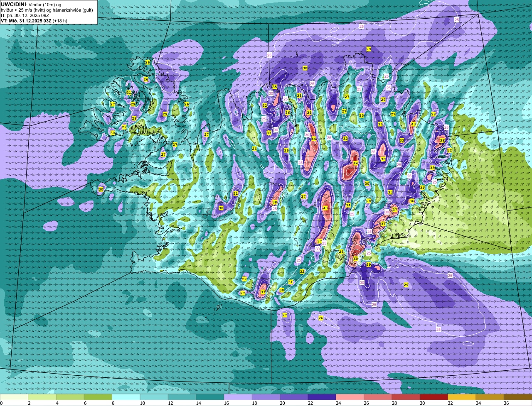Pick the 14–16 dark teal scale swatch
The width and height of the screenshot is (532, 406).
pyautogui.click(x=210, y=397)
